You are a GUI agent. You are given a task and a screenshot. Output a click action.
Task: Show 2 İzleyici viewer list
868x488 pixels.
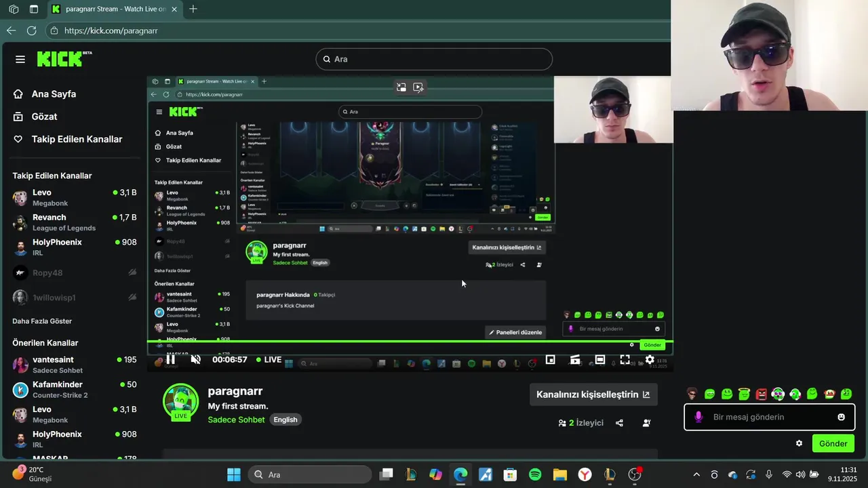[x=580, y=423]
